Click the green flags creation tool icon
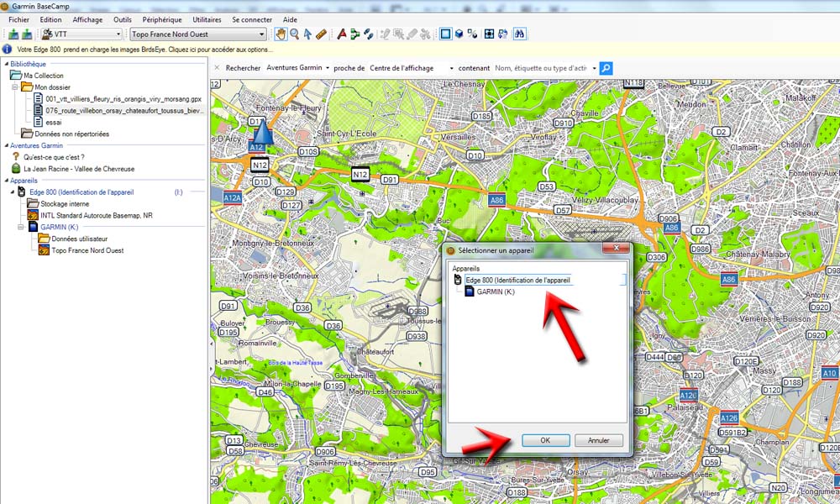Image resolution: width=840 pixels, height=504 pixels. click(354, 34)
